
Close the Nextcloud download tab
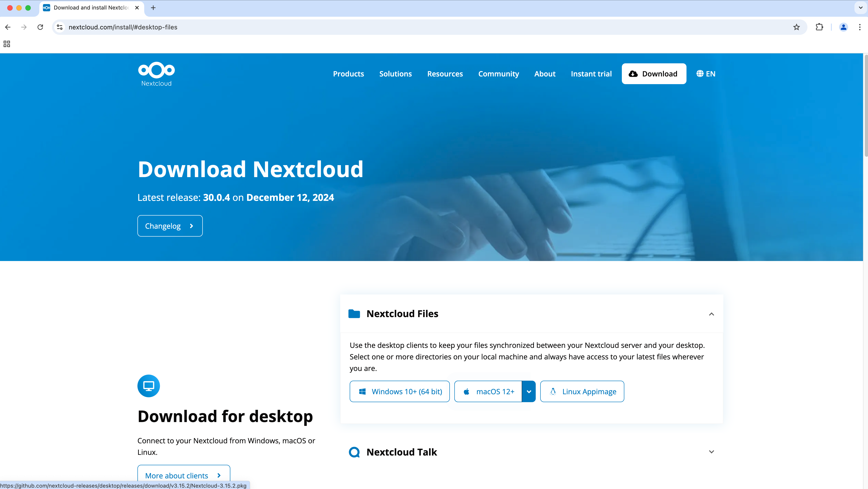click(137, 7)
